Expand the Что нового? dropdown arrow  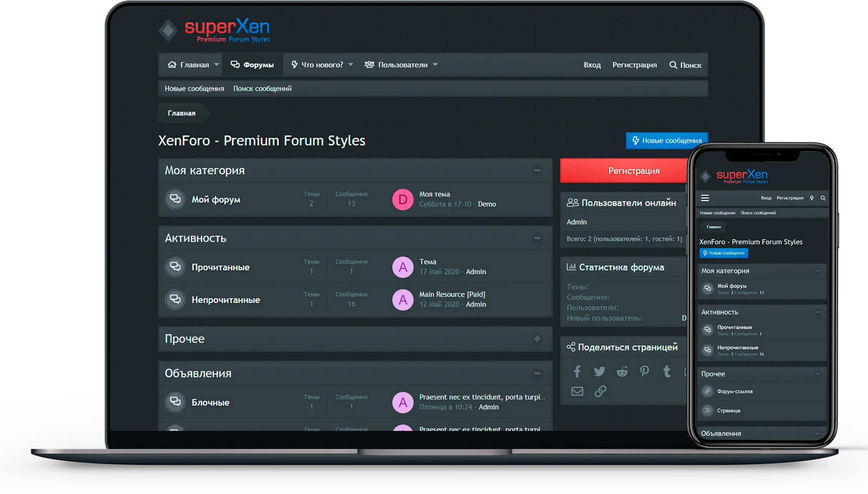click(x=350, y=64)
